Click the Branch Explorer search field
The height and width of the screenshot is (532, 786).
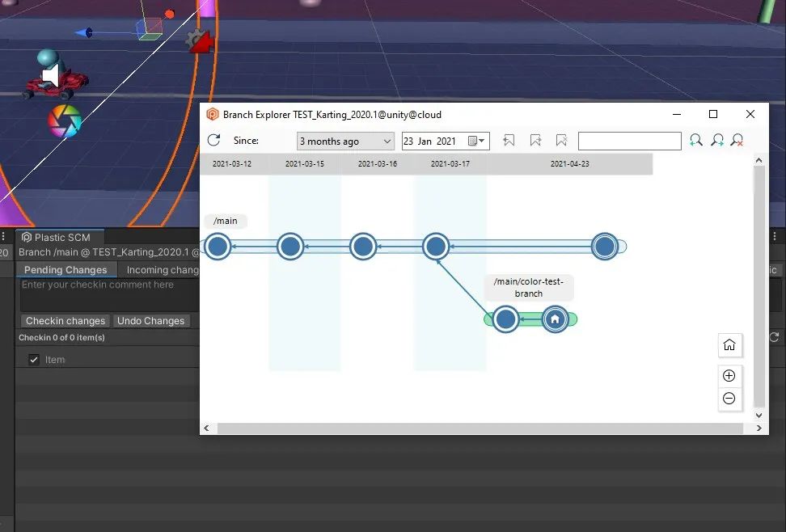coord(629,141)
